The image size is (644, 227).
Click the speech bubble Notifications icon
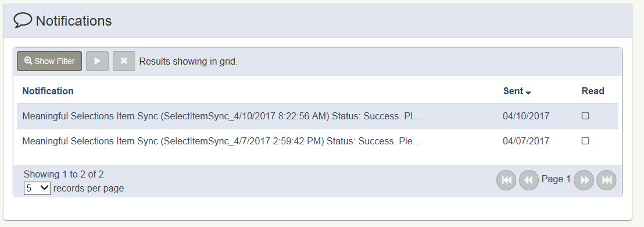point(23,20)
